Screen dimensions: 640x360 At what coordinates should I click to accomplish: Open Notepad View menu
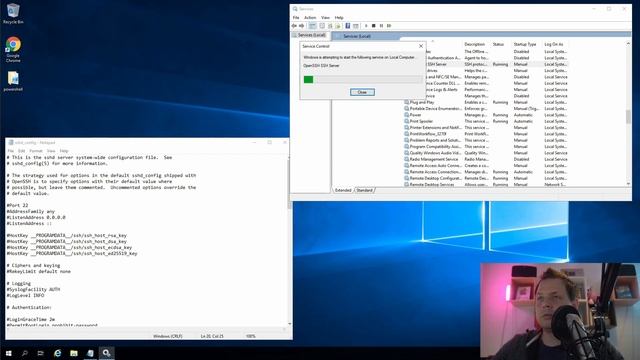coord(51,151)
